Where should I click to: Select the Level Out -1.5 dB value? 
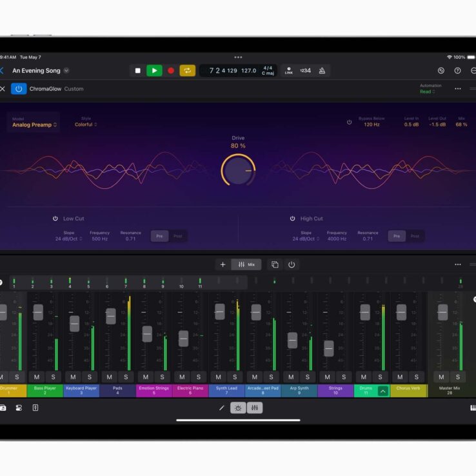tap(437, 124)
